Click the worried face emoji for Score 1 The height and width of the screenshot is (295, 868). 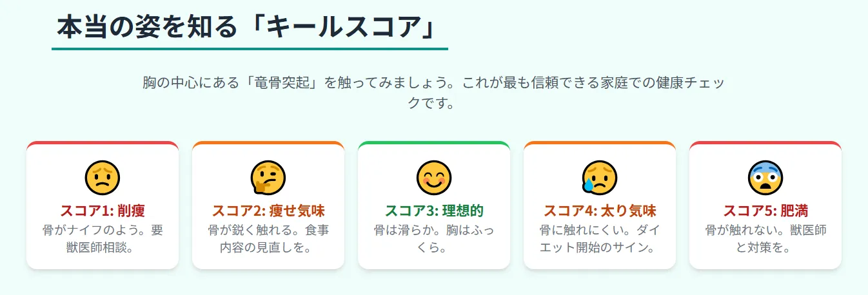point(103,178)
